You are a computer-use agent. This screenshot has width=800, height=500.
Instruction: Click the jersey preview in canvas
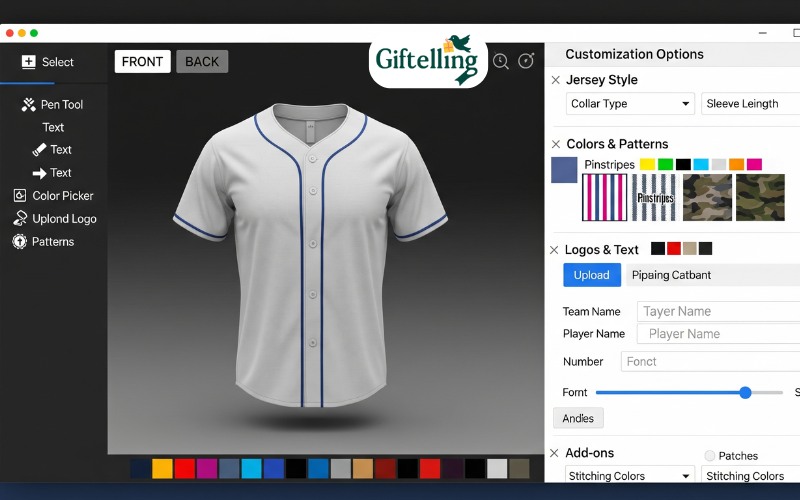point(311,255)
